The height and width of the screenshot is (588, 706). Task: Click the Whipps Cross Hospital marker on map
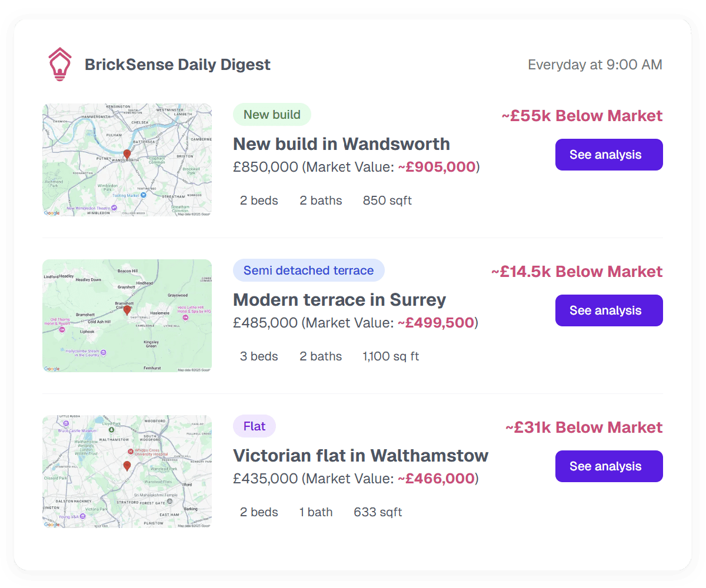[131, 452]
